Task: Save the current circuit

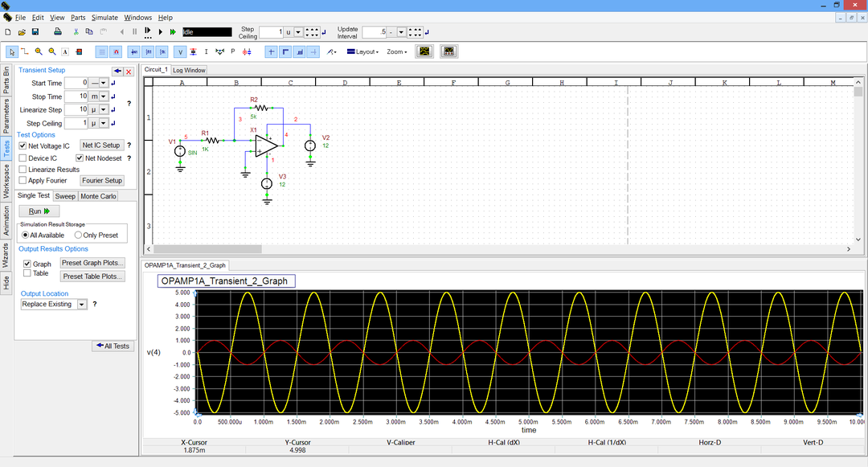Action: click(x=35, y=32)
